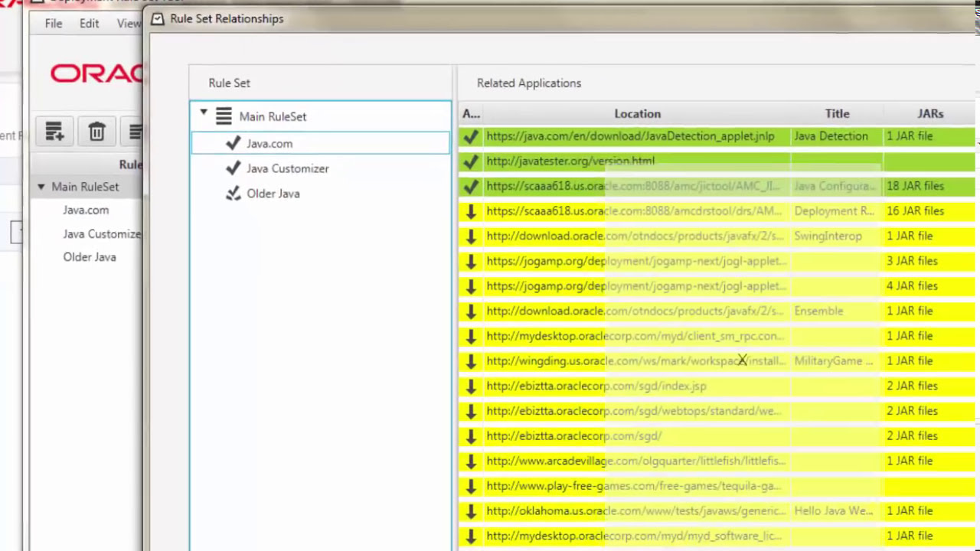Click the 18 JAR files cell
Image resolution: width=980 pixels, height=551 pixels.
[x=915, y=186]
